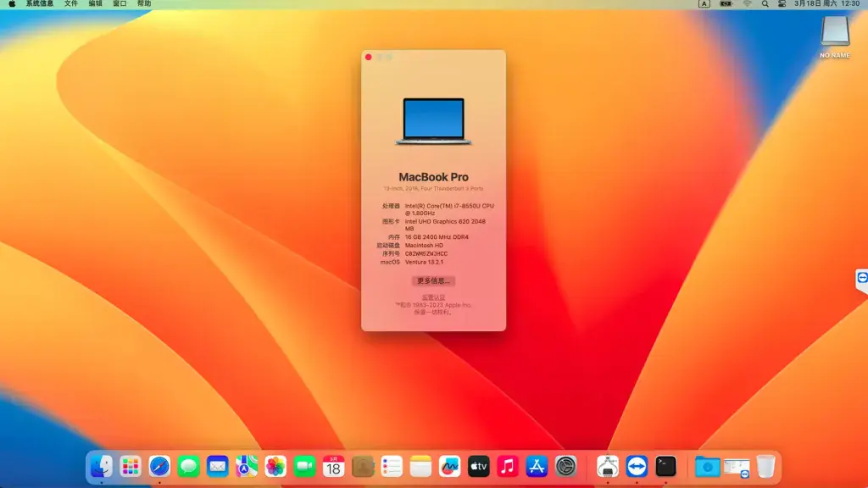Open Finder from the Dock

[102, 467]
